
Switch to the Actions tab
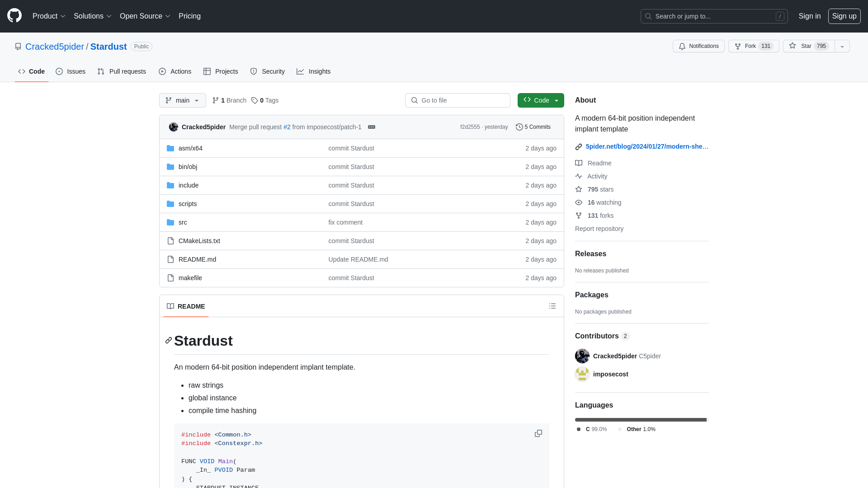175,71
